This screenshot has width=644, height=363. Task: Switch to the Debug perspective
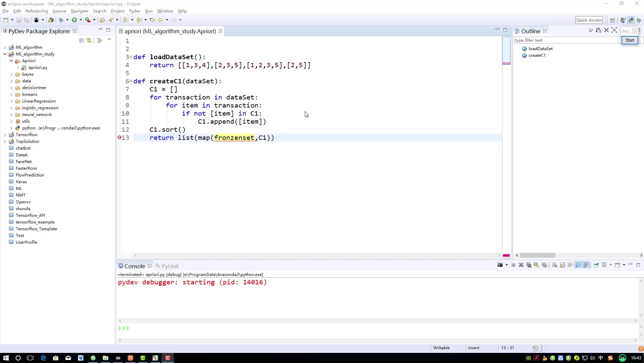639,20
